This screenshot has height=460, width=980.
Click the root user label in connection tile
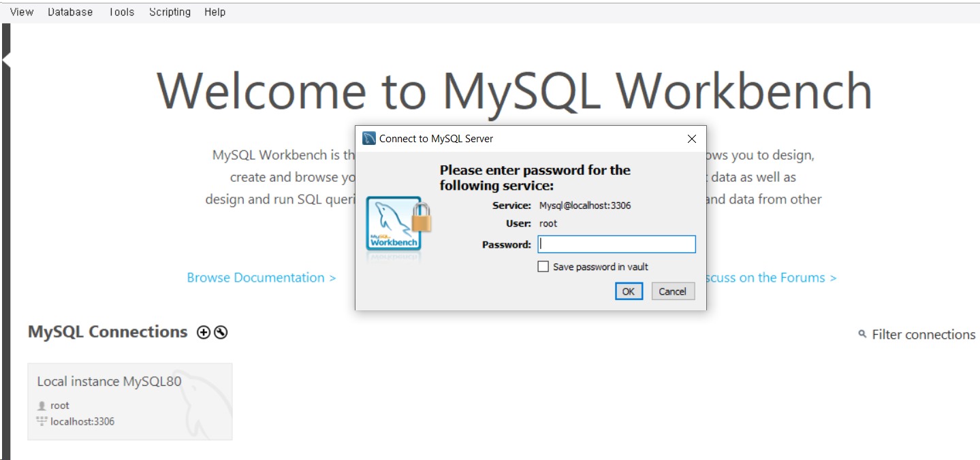coord(60,406)
